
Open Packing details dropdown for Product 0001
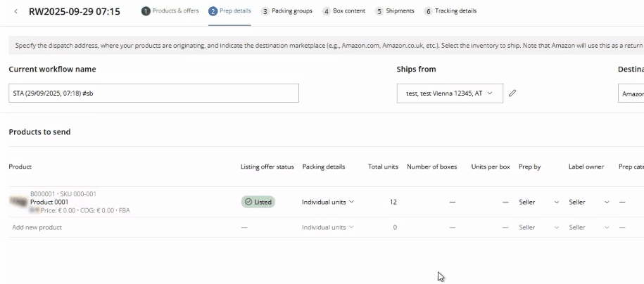pyautogui.click(x=327, y=202)
